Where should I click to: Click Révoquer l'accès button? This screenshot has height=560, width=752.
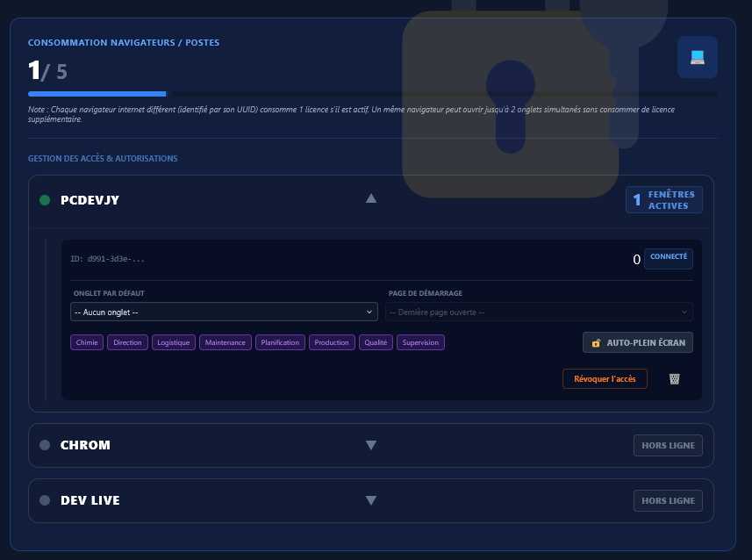[605, 379]
